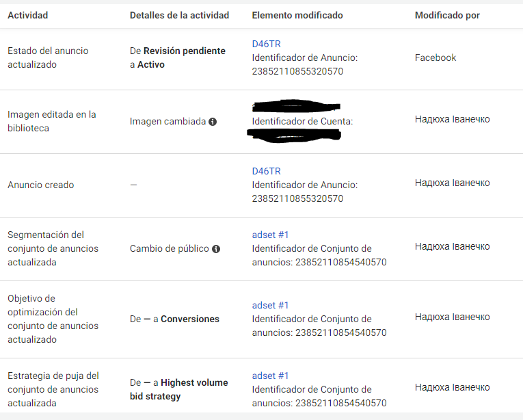Select the Detalles de la actividad header
The height and width of the screenshot is (420, 523).
[179, 15]
